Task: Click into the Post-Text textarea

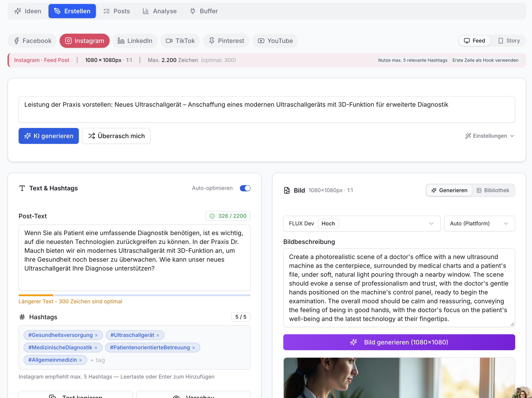Action: pos(134,258)
